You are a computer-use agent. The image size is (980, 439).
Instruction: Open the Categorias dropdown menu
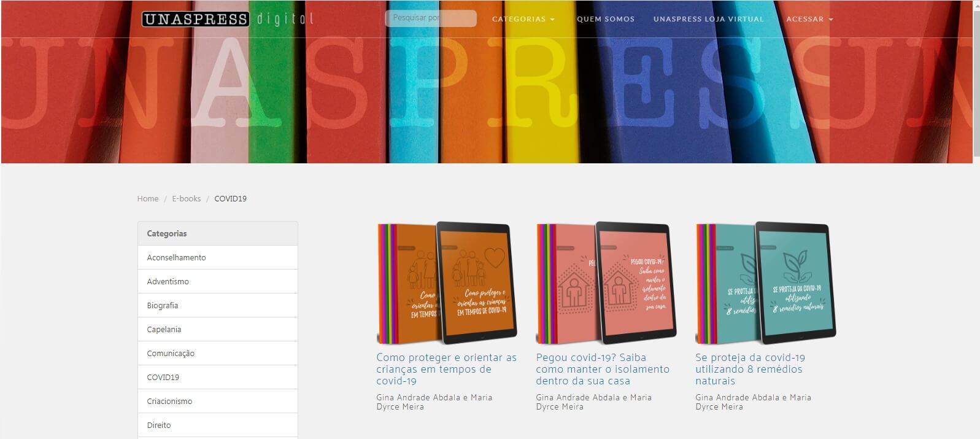pos(523,19)
